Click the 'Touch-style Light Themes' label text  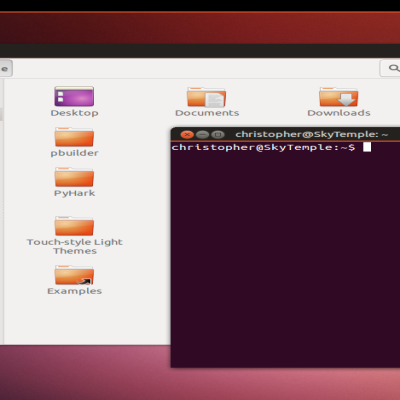(x=75, y=246)
